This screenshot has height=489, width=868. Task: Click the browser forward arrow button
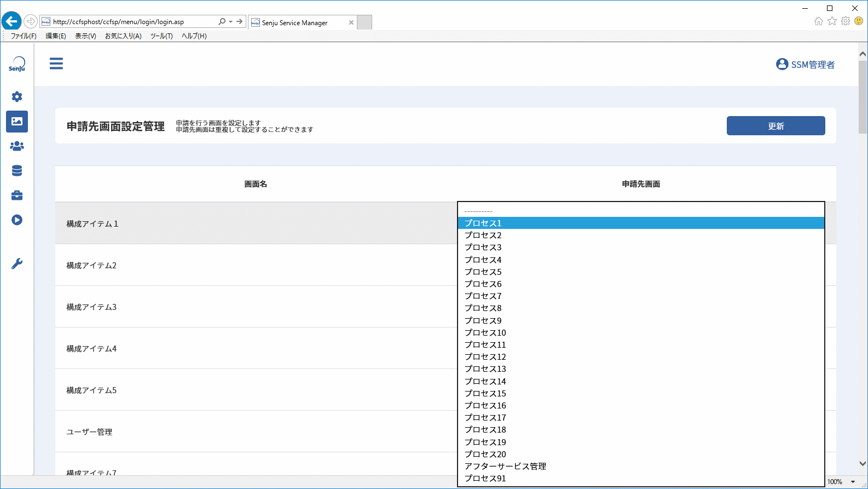(31, 22)
